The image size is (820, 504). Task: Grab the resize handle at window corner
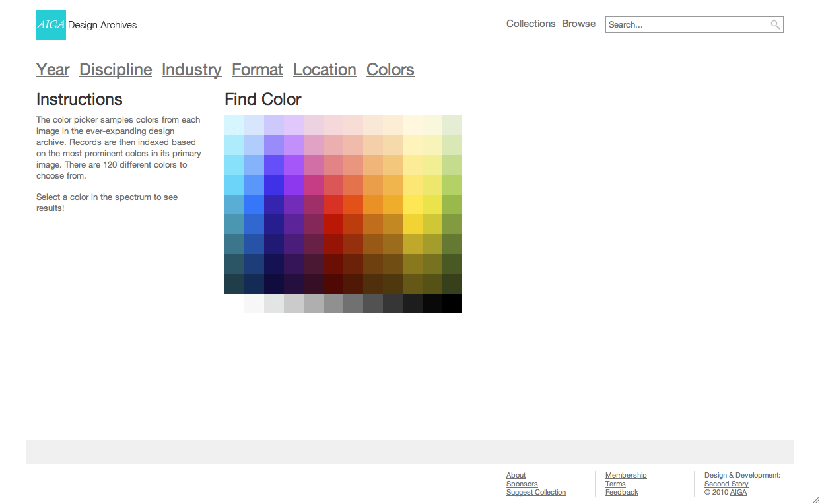coord(815,499)
